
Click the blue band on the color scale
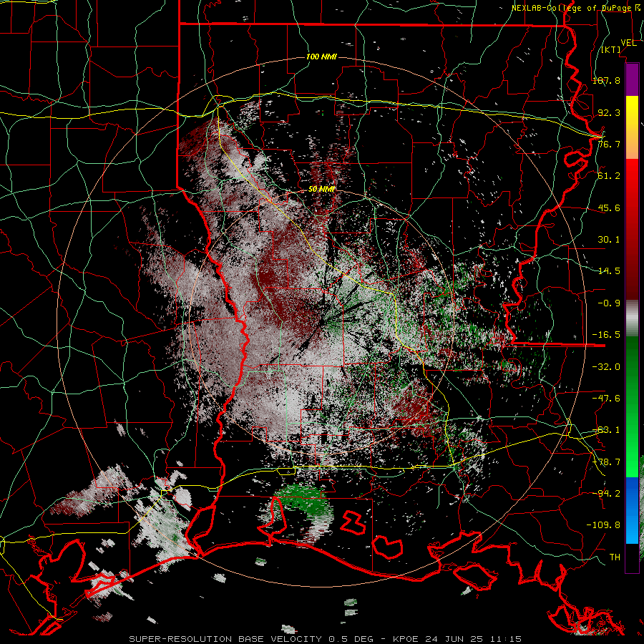click(x=632, y=510)
